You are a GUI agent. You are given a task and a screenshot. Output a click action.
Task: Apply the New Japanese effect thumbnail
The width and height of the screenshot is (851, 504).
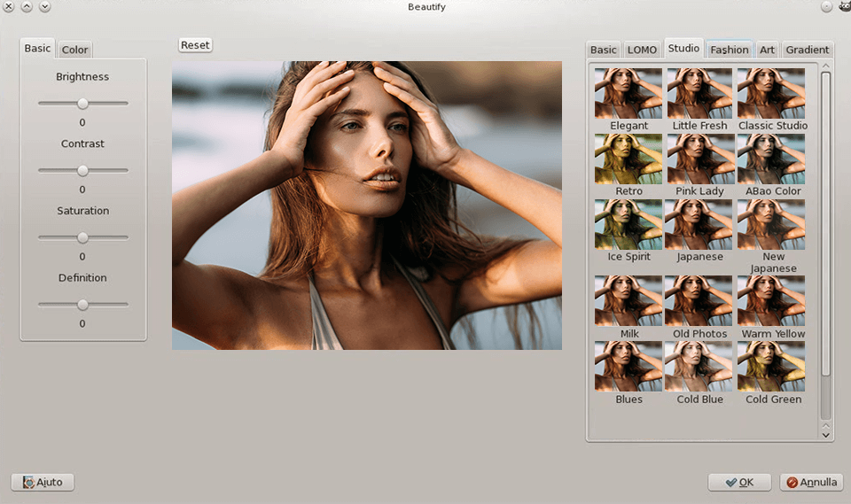coord(770,225)
